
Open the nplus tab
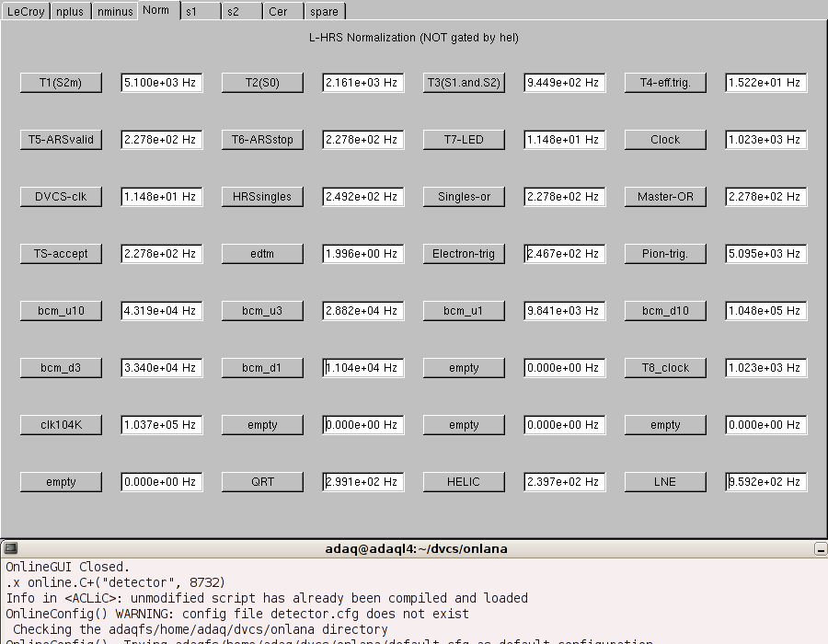(x=70, y=11)
